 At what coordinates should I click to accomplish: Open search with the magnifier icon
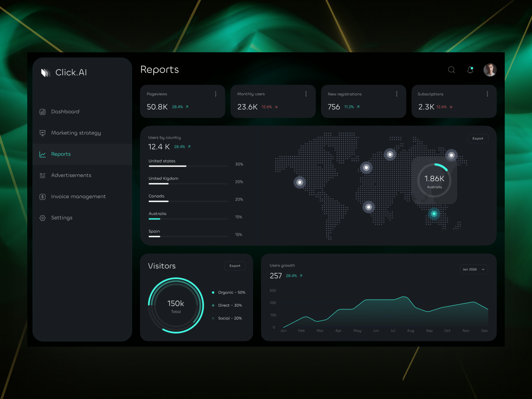[x=452, y=70]
